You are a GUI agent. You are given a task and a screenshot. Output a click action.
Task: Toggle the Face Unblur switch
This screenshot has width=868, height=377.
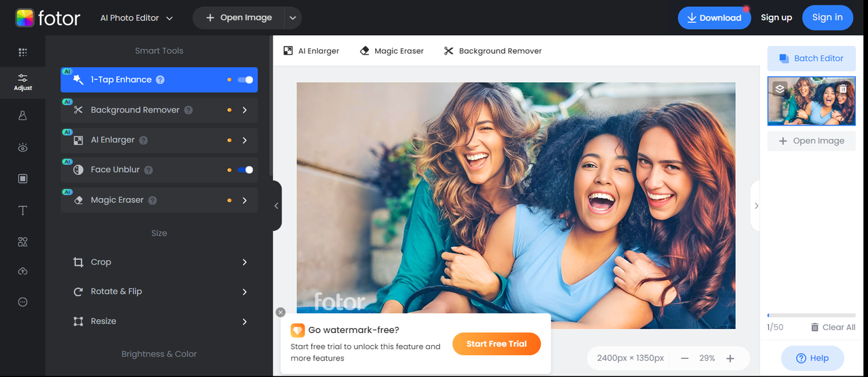click(x=245, y=170)
